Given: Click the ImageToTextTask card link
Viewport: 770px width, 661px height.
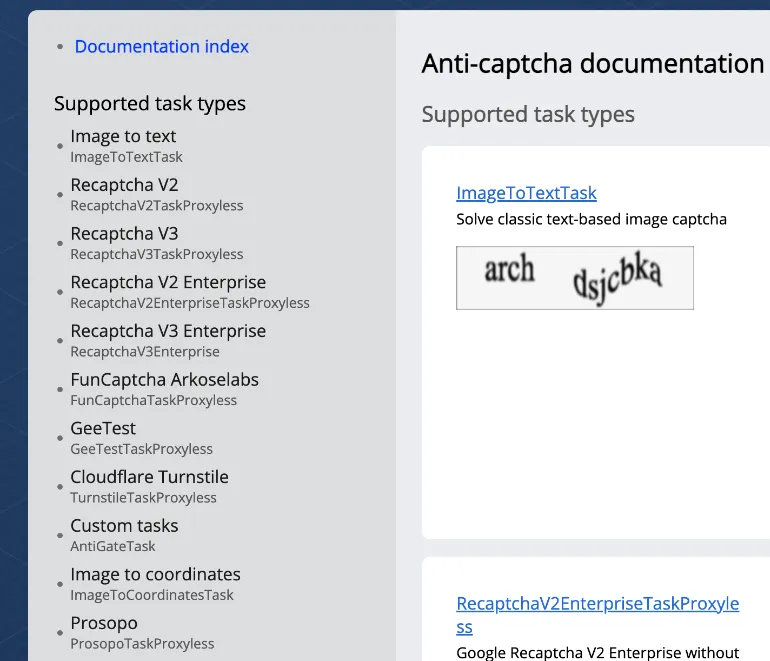Looking at the screenshot, I should point(526,193).
